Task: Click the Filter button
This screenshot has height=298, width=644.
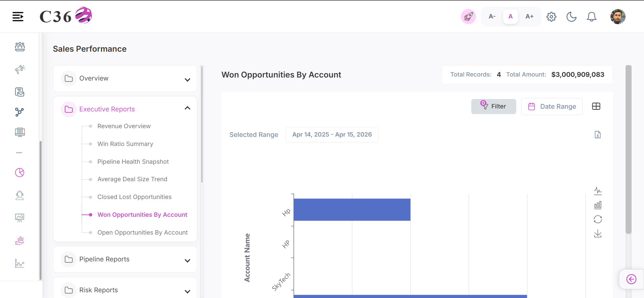Action: (x=494, y=106)
